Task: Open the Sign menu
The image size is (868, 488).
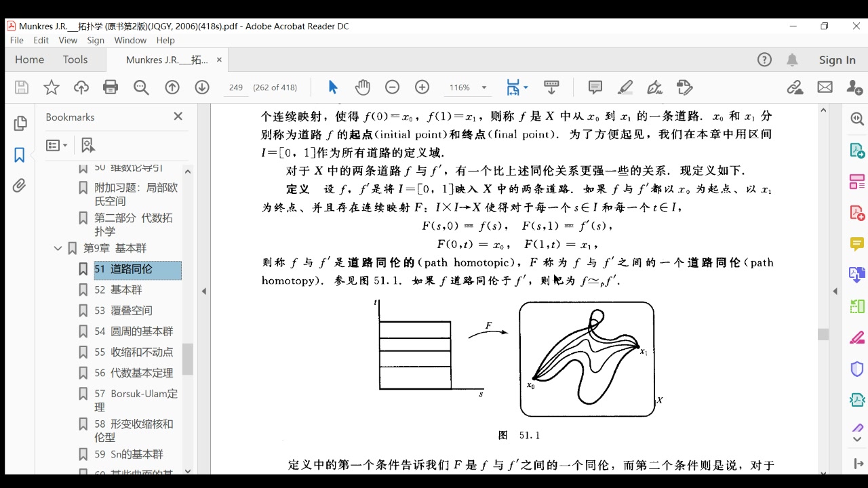Action: [x=96, y=40]
